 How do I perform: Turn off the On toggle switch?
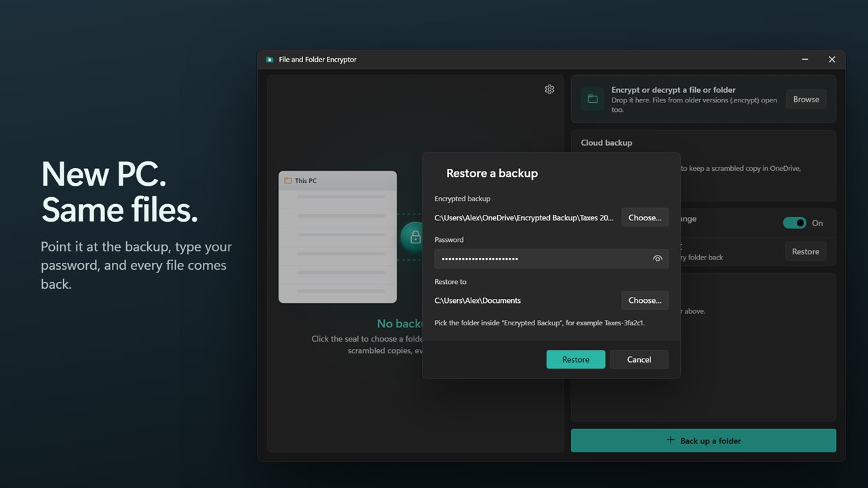[x=795, y=223]
